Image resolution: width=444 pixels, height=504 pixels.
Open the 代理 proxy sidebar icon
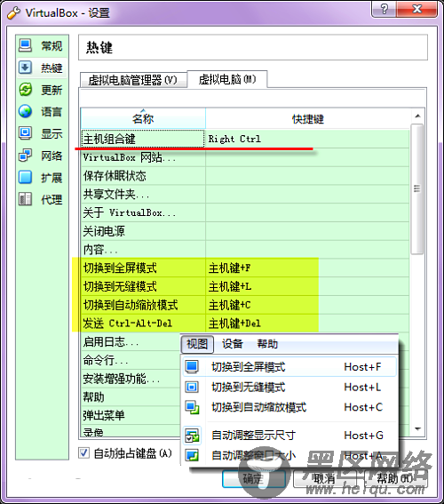pos(25,199)
